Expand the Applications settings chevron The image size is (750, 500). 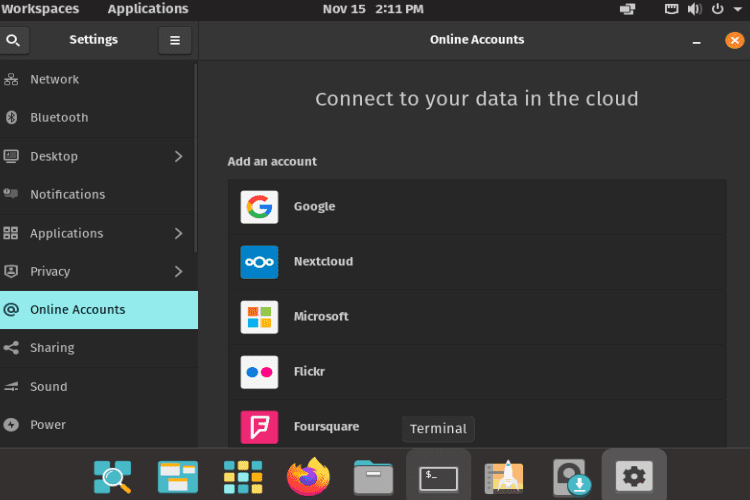pos(178,233)
